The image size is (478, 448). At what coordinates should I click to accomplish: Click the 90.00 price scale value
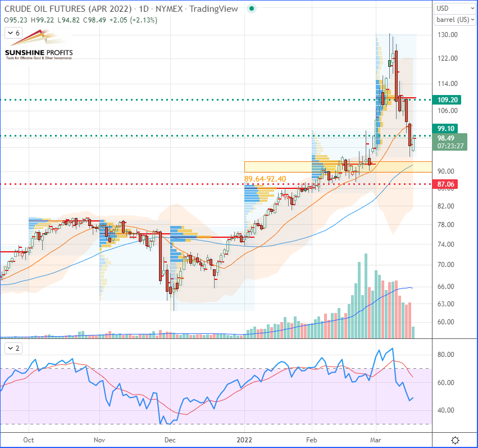pyautogui.click(x=445, y=171)
